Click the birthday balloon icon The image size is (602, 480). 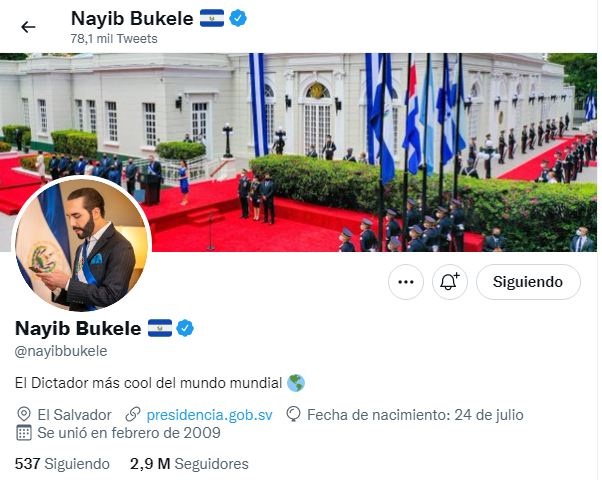pyautogui.click(x=293, y=415)
